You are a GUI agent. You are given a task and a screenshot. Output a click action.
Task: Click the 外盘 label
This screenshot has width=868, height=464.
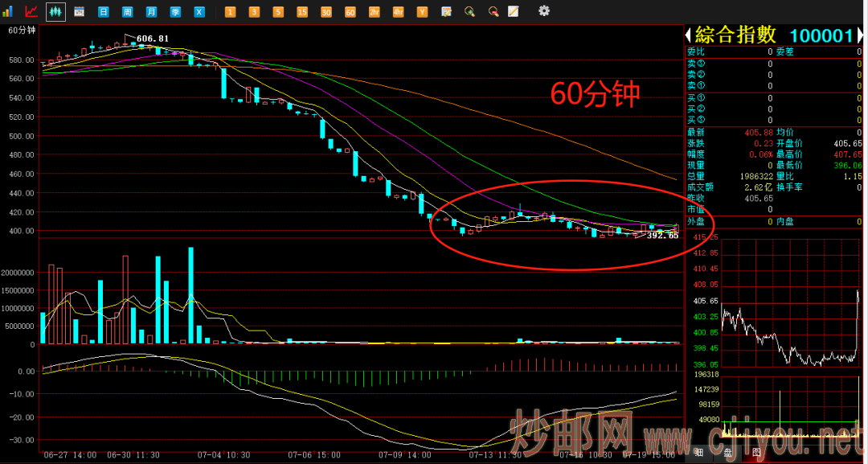click(696, 221)
